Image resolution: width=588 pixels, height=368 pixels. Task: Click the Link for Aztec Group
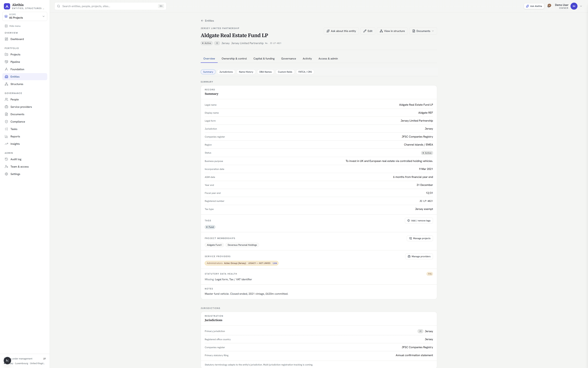(275, 263)
